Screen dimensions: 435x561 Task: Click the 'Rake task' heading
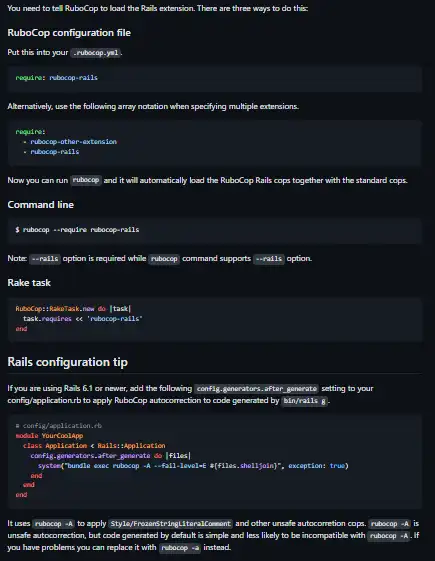(29, 283)
